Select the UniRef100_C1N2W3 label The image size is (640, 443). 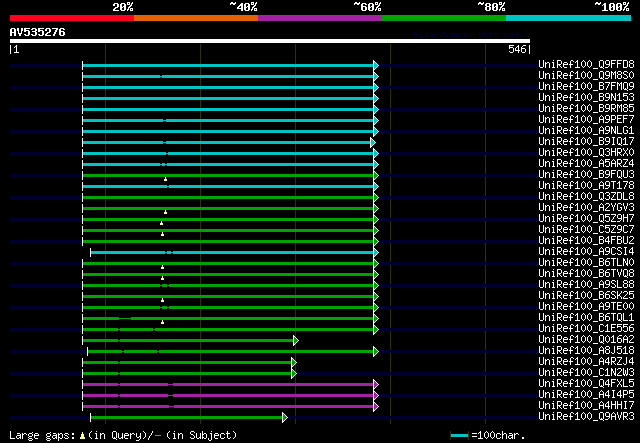[x=586, y=373]
